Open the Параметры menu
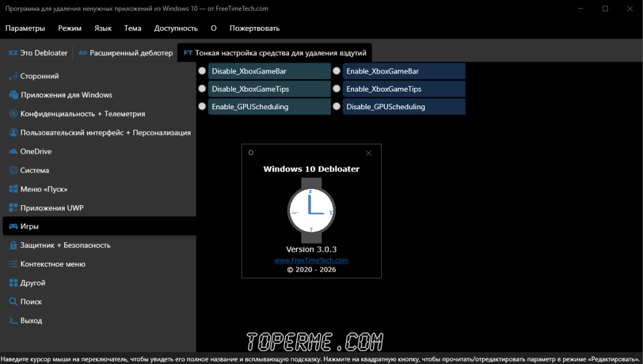This screenshot has width=643, height=364. (25, 28)
